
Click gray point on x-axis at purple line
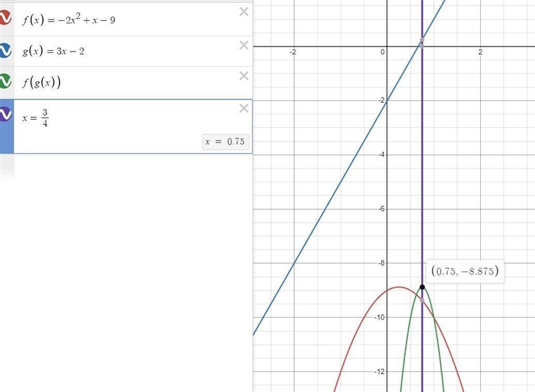pyautogui.click(x=422, y=46)
